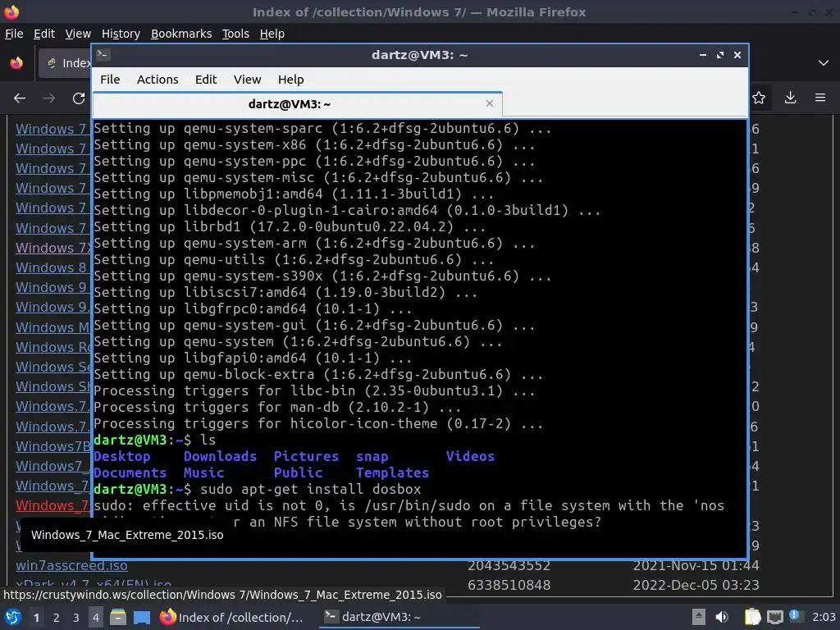Open the 'Windows 8' link in Firefox

pos(51,267)
